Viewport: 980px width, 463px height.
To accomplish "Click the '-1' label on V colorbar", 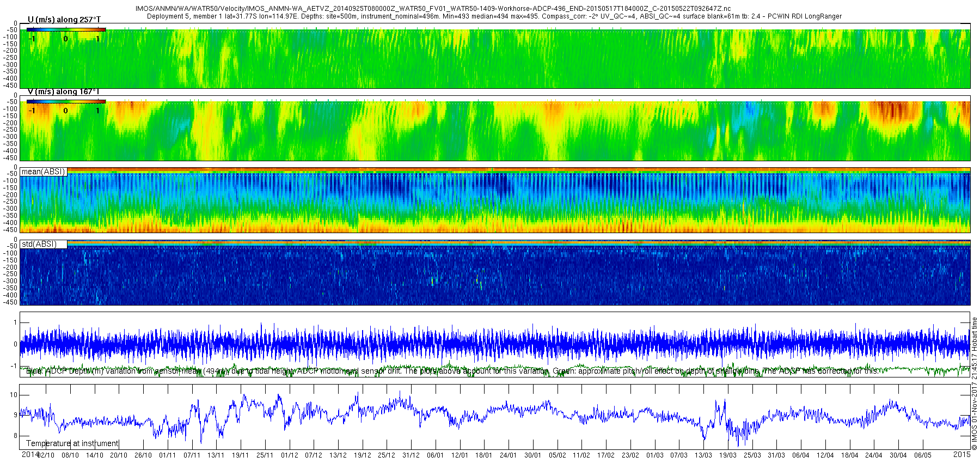I will point(32,111).
